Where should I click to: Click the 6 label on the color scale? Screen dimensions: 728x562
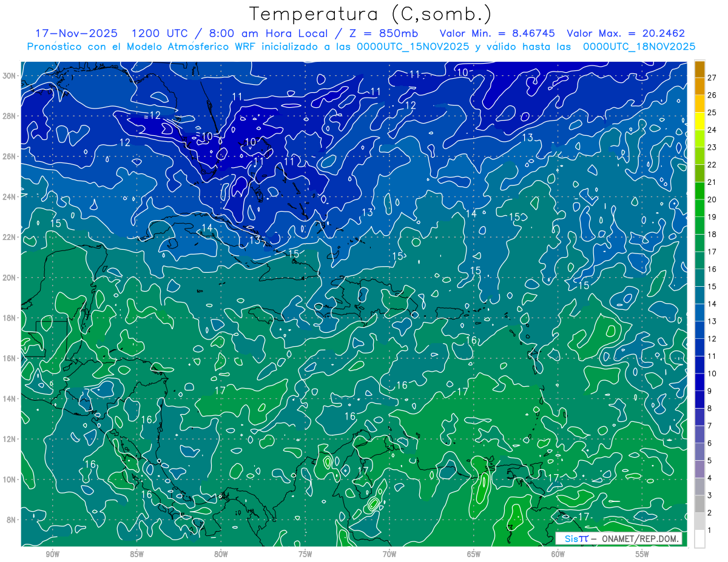(x=710, y=443)
